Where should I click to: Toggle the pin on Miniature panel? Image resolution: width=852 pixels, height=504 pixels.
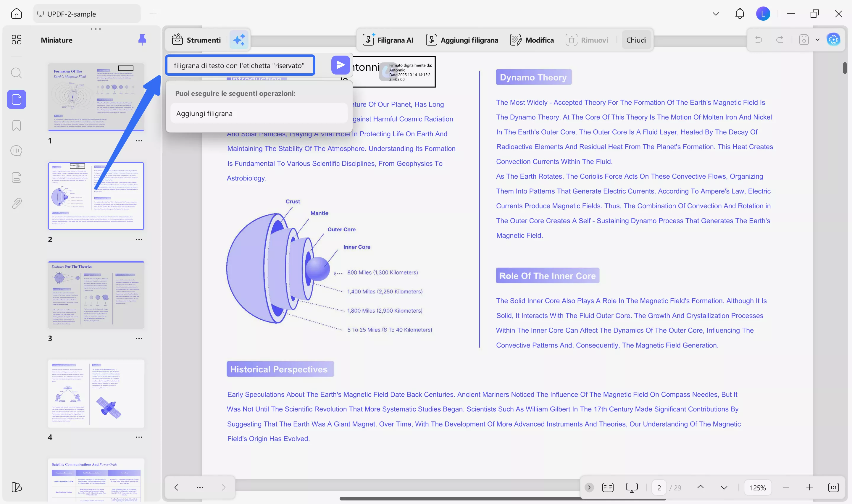(142, 40)
